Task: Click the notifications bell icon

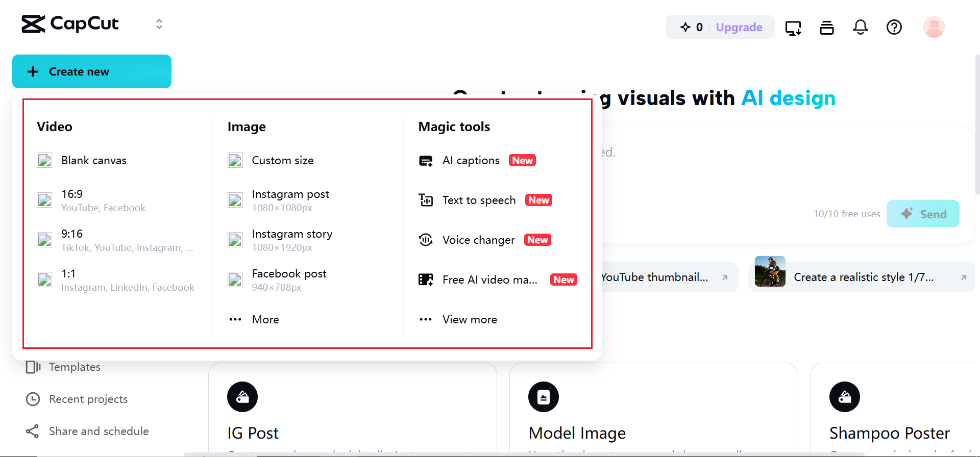Action: [x=860, y=27]
